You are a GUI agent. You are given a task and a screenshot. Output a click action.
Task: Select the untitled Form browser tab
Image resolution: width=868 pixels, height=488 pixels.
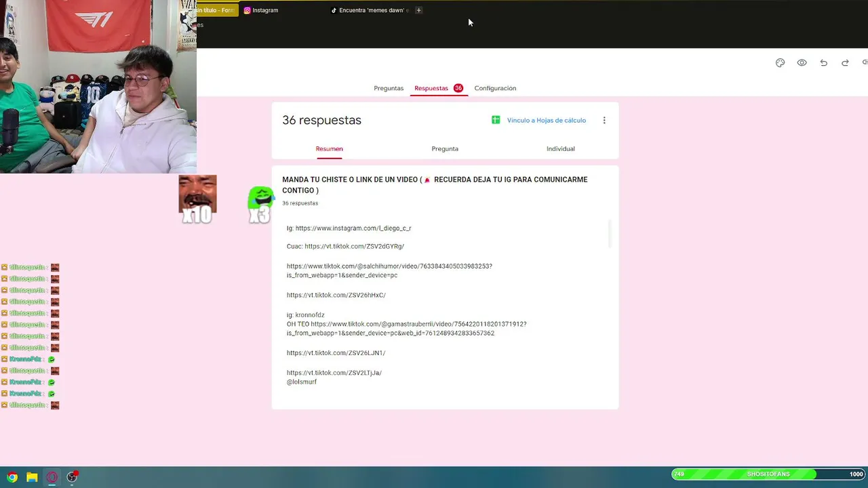(x=216, y=10)
